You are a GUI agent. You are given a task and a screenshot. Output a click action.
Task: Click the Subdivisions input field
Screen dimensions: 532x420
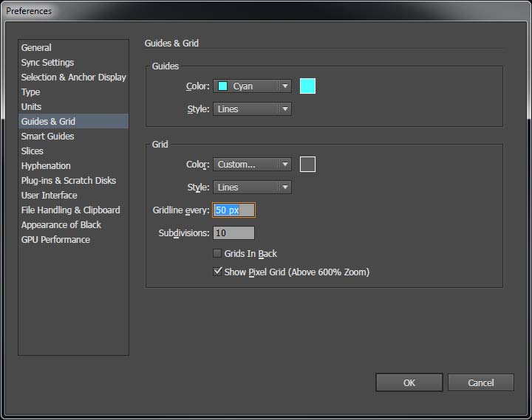[x=233, y=233]
